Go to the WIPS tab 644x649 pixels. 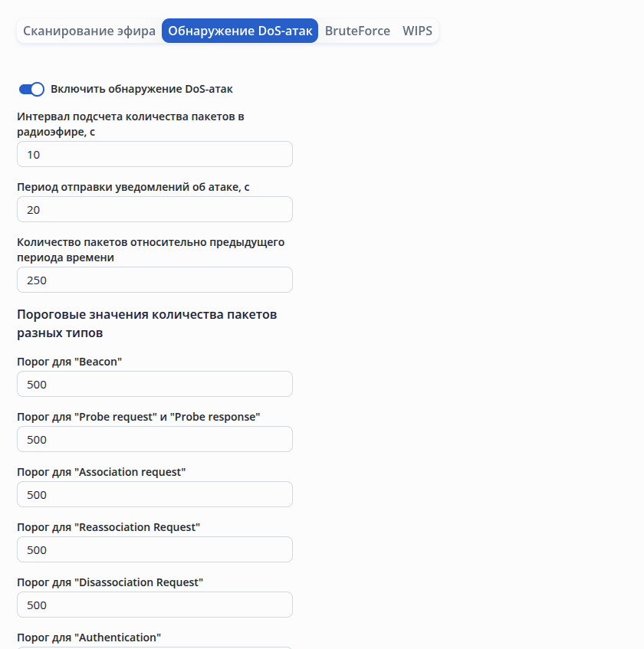[418, 31]
